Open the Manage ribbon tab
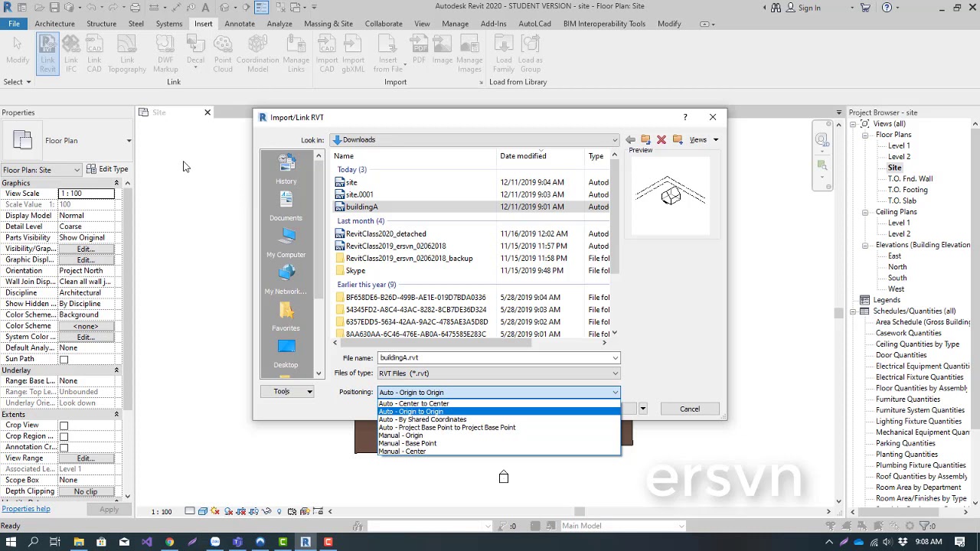 tap(455, 24)
